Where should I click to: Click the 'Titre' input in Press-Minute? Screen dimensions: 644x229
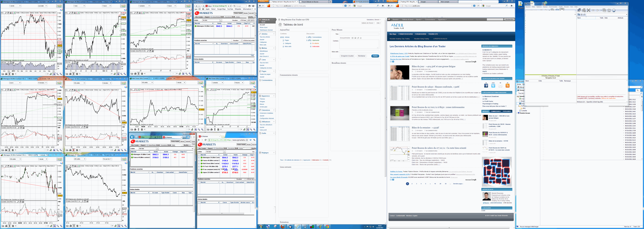point(359,34)
